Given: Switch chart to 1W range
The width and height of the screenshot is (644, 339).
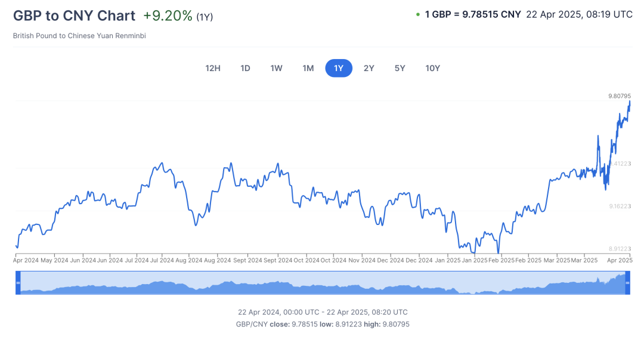Looking at the screenshot, I should 277,68.
